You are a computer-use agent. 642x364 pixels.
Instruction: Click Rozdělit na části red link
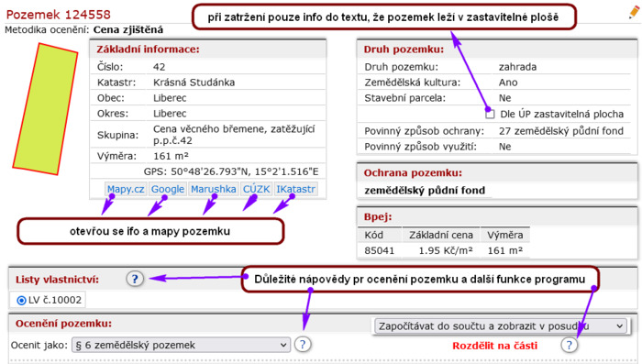pyautogui.click(x=494, y=346)
